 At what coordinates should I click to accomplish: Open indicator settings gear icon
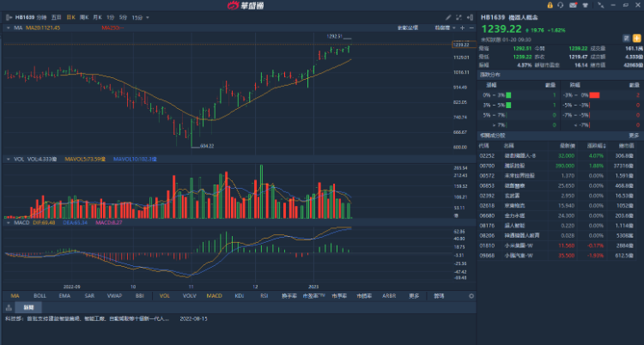(x=471, y=295)
